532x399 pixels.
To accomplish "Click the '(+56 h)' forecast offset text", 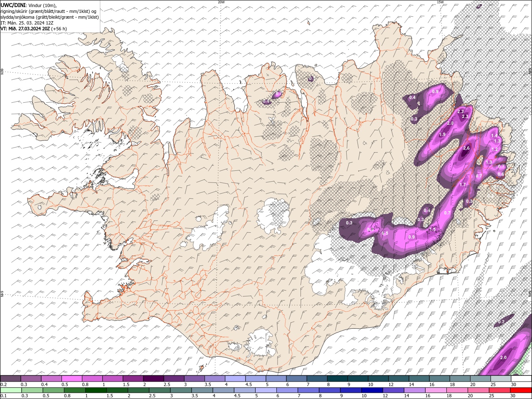I will pos(59,29).
